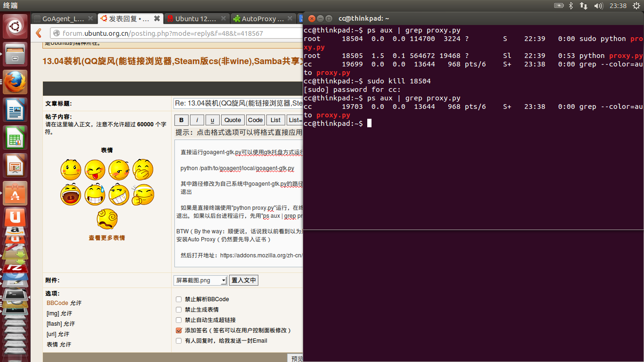Insert the blushing sideways-glance emoticon
The image size is (644, 362).
coord(119,170)
